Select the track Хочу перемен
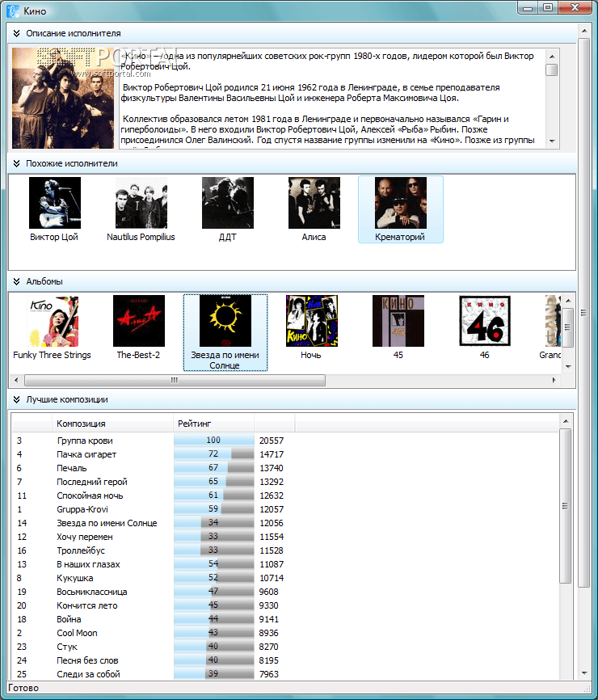 [x=85, y=537]
